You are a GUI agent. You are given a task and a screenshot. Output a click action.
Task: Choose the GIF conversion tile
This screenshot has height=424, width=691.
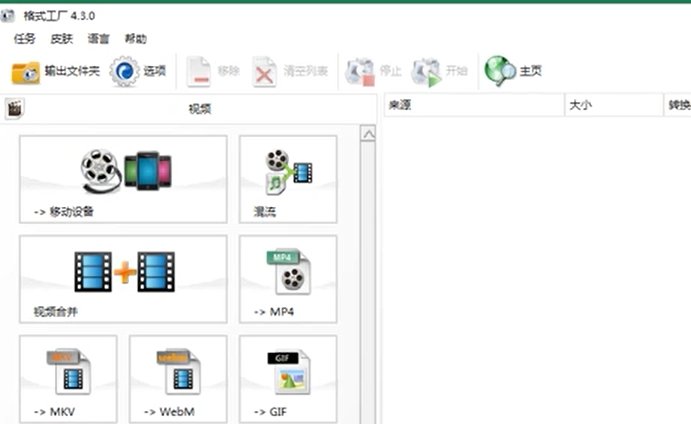point(288,379)
